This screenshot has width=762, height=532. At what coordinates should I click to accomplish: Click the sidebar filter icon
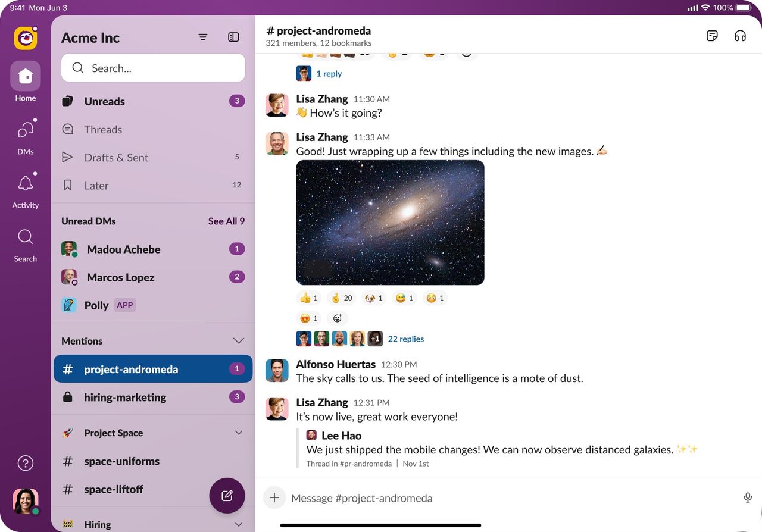[203, 37]
